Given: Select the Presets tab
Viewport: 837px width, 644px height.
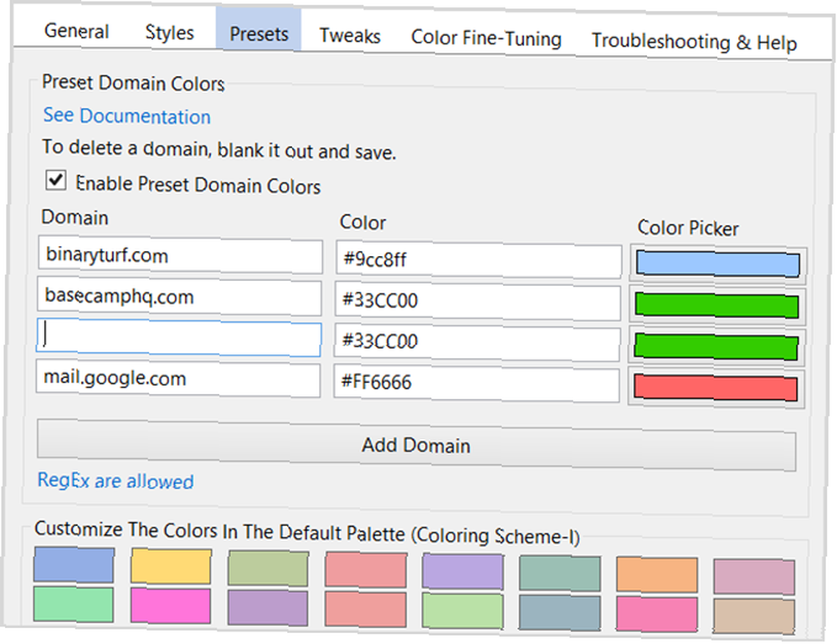Looking at the screenshot, I should click(259, 30).
